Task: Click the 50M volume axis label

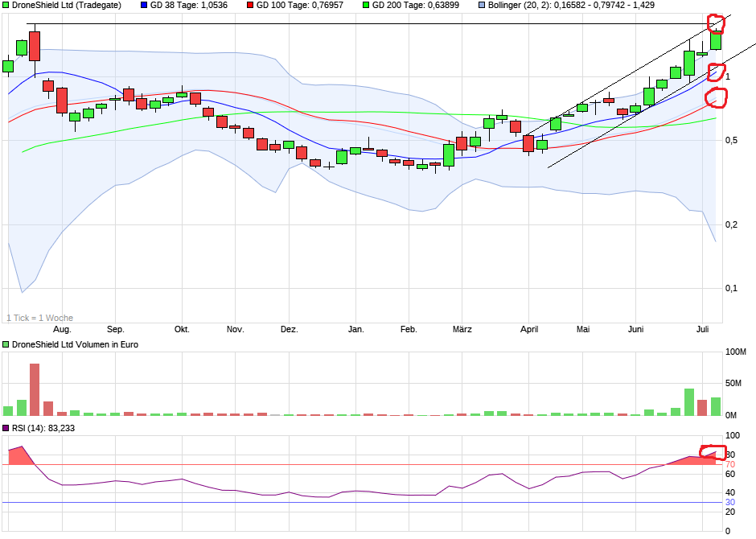Action: (733, 383)
